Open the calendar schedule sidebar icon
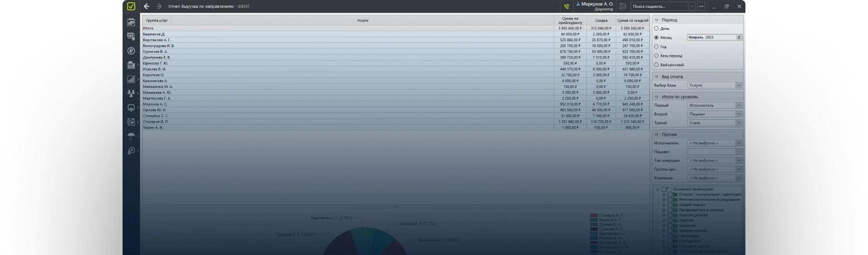The height and width of the screenshot is (255, 868). point(131,22)
